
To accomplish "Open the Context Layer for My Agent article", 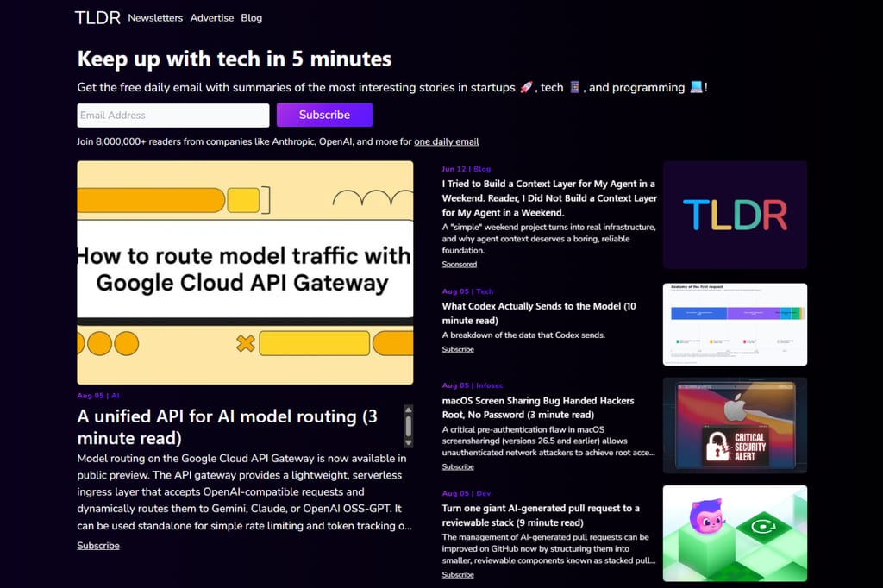I will (x=549, y=198).
